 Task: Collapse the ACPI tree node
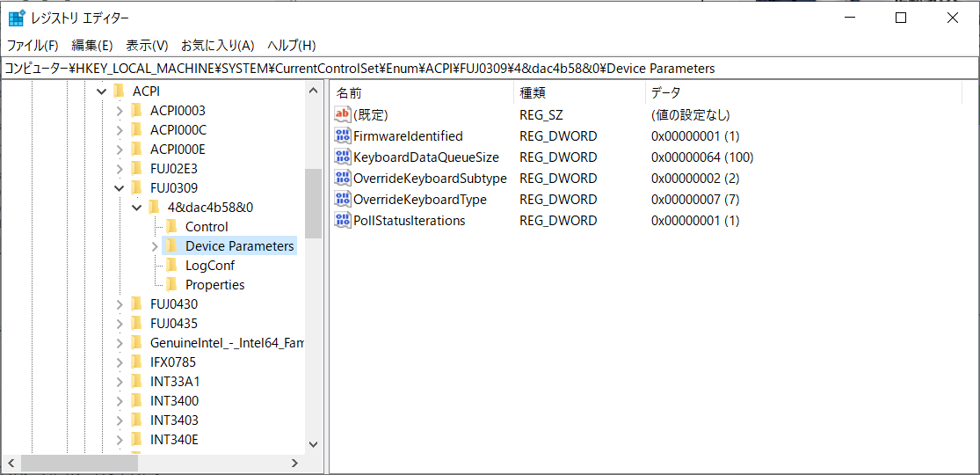(x=102, y=91)
